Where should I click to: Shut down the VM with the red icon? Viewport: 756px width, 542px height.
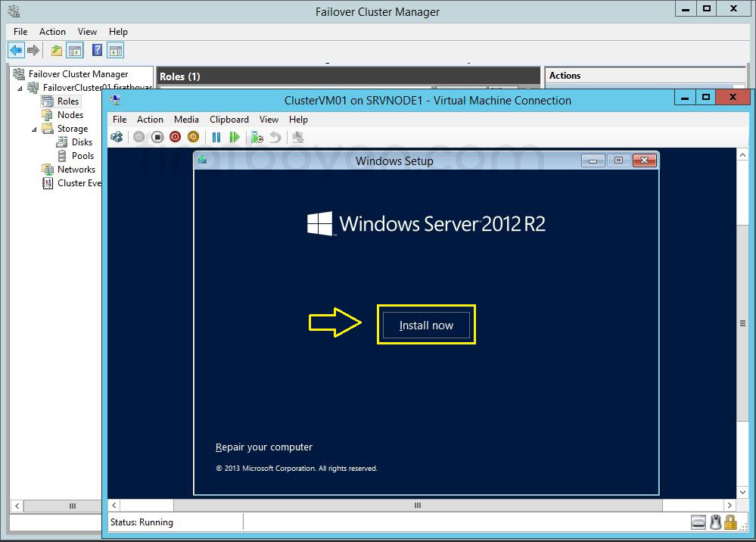(x=175, y=138)
